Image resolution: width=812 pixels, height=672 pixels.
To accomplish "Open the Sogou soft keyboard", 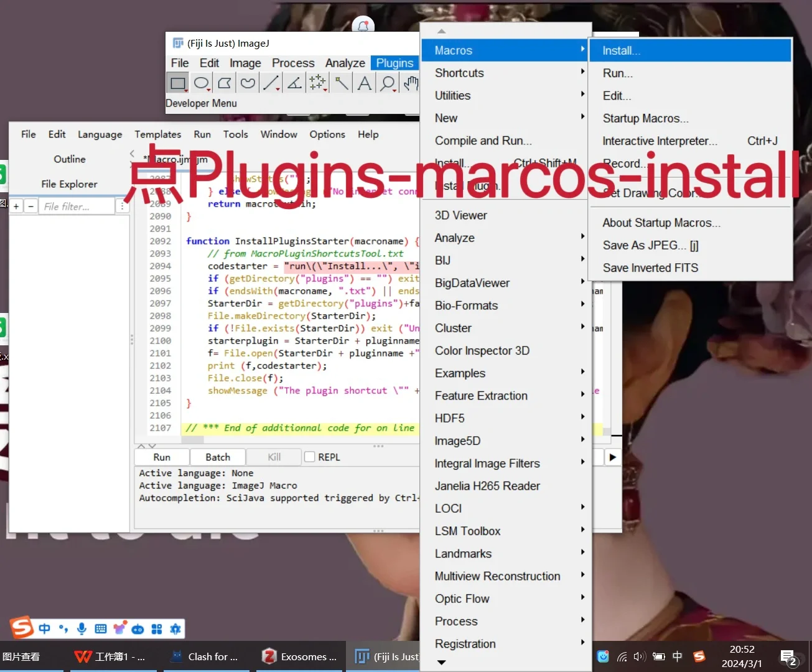I will pos(101,628).
